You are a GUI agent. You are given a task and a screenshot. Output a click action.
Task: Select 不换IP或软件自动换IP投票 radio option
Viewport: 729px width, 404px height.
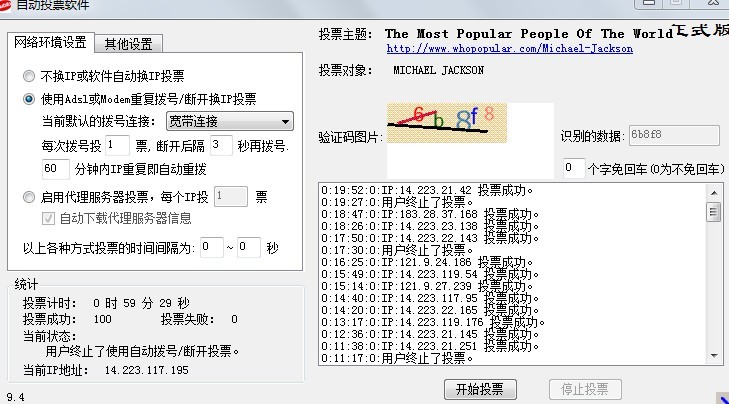click(x=29, y=76)
